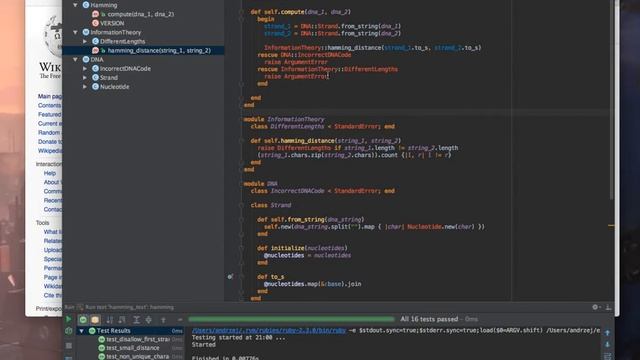Select test_small_distance test result
This screenshot has height=360, width=640.
point(133,348)
